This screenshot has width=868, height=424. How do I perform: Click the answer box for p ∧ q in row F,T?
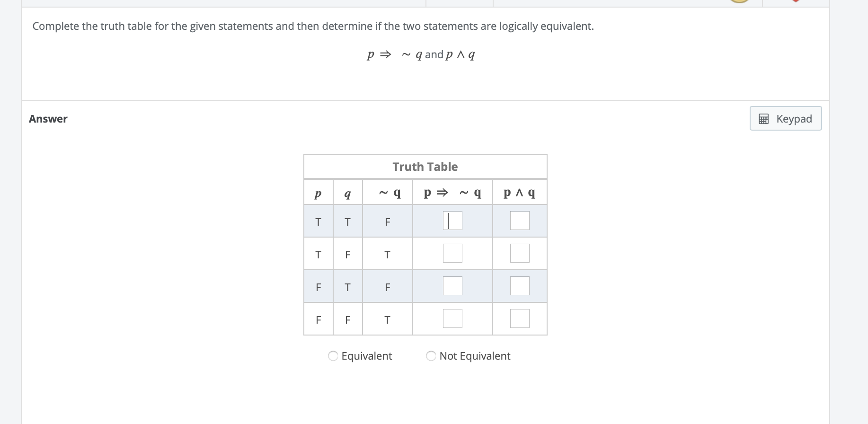(x=519, y=286)
